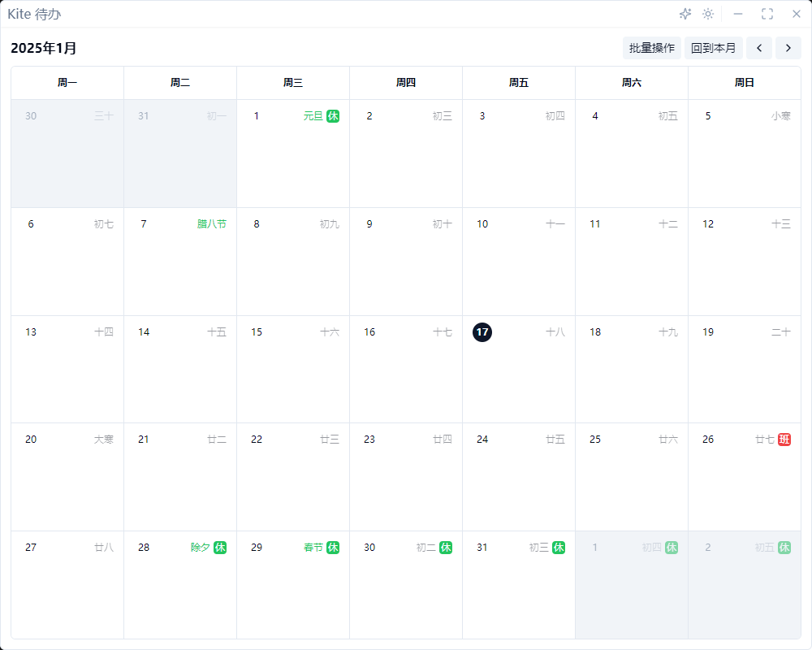Go to previous month with left chevron
812x650 pixels.
[x=759, y=48]
